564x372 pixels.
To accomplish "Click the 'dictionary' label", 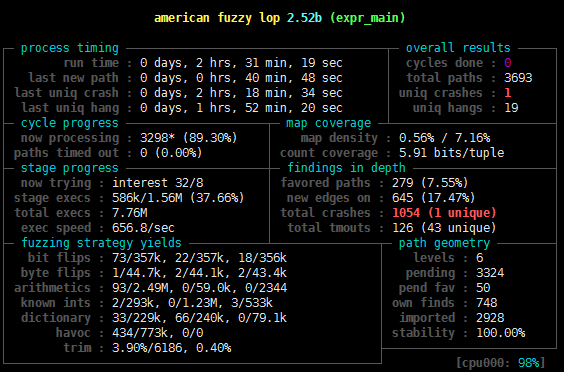I will pos(56,318).
